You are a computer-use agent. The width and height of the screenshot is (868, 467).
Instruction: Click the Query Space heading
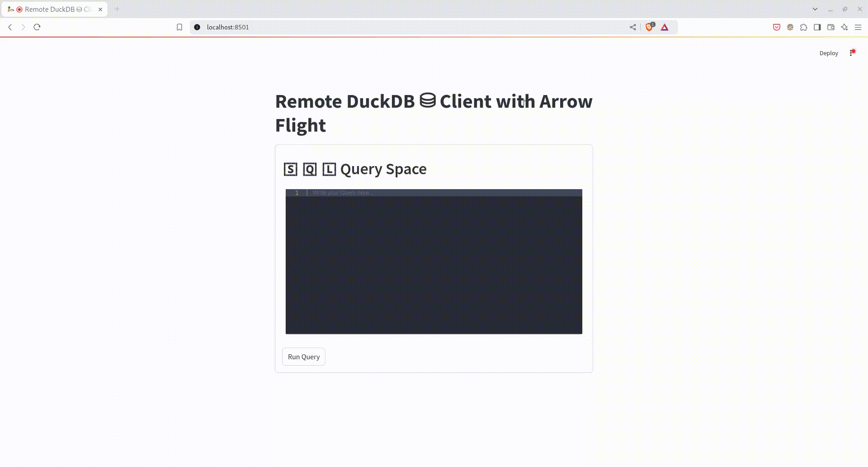[355, 169]
